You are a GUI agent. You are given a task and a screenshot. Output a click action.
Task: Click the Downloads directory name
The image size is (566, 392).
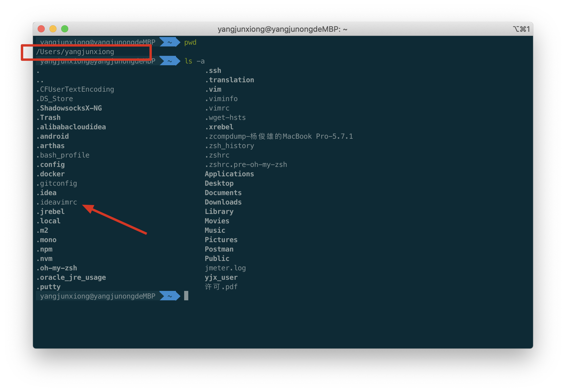pyautogui.click(x=223, y=202)
